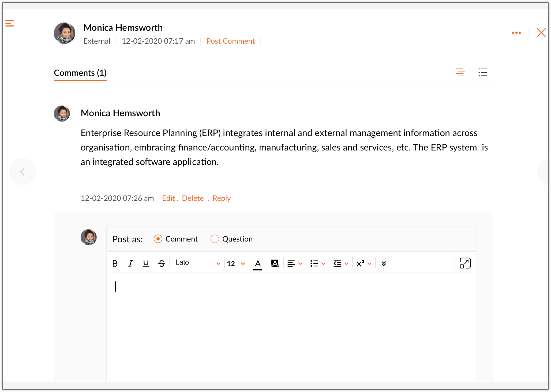Pick the text font color swatch

258,264
